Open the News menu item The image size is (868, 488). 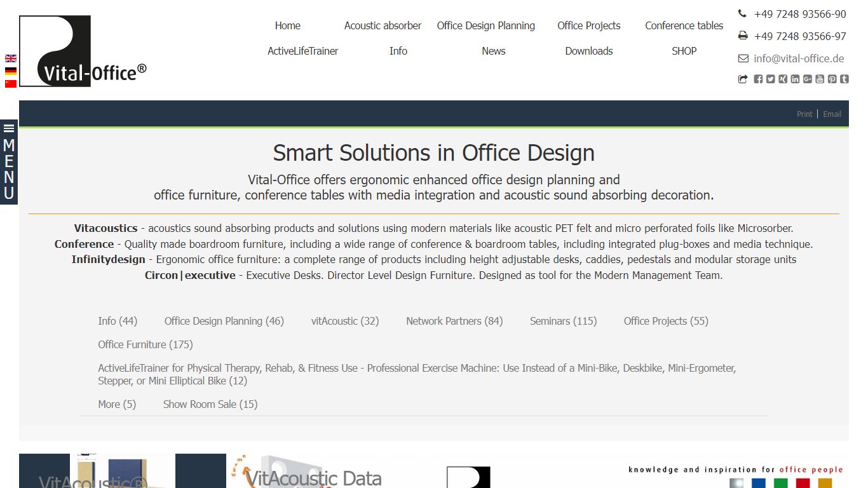point(494,51)
